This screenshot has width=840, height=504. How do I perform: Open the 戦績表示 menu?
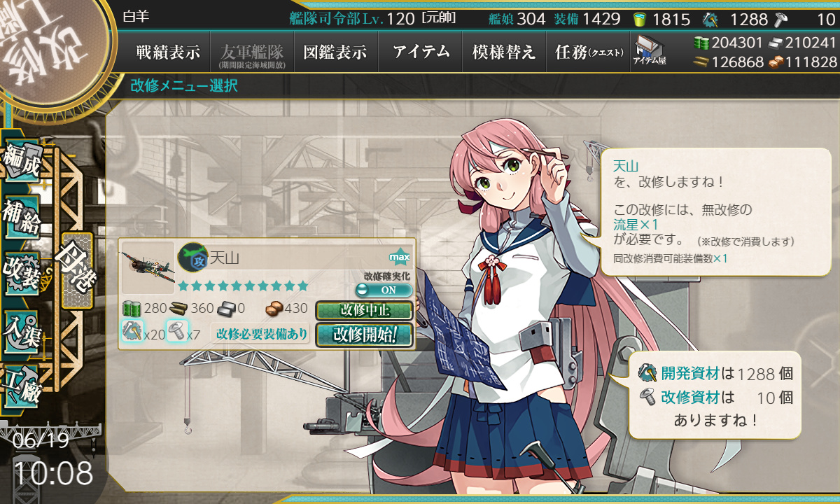point(168,52)
